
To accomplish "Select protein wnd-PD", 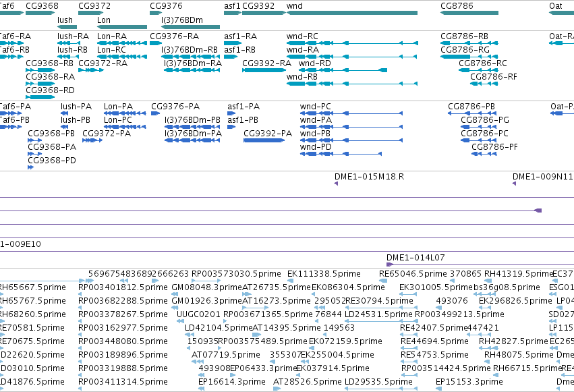I will pyautogui.click(x=341, y=154).
